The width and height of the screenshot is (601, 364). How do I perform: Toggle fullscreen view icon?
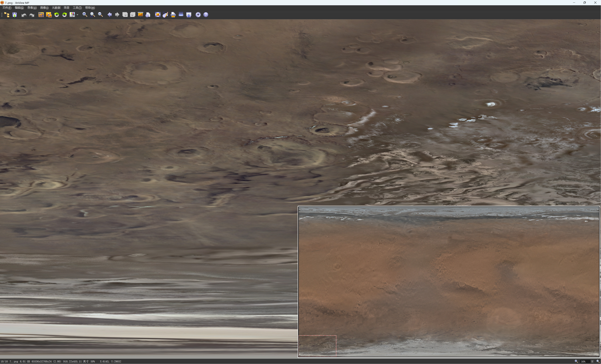coord(158,15)
